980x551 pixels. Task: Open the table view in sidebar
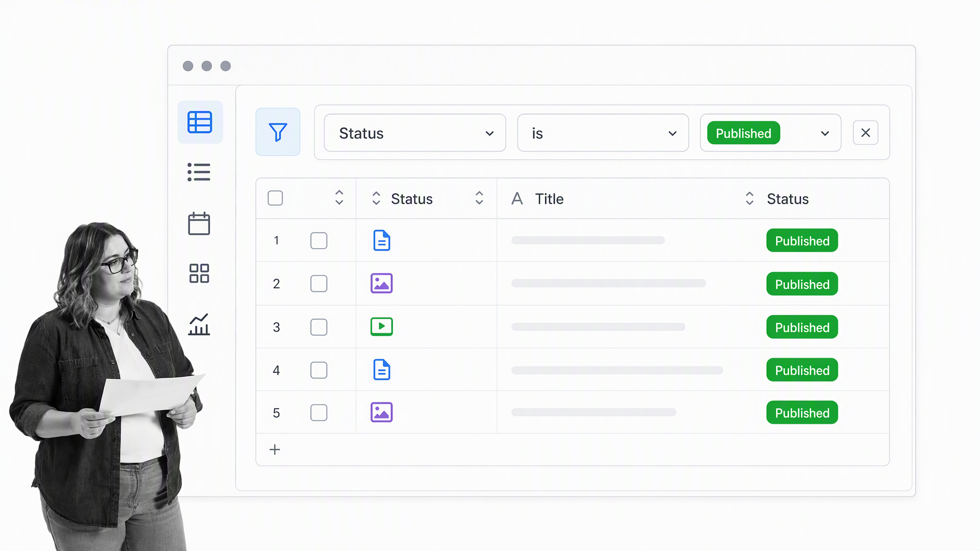tap(200, 122)
